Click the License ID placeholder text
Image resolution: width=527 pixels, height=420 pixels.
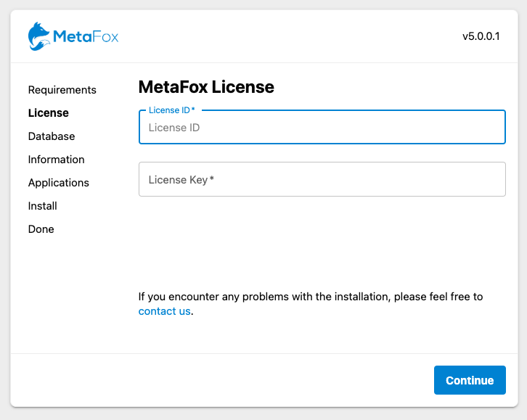[x=174, y=128]
